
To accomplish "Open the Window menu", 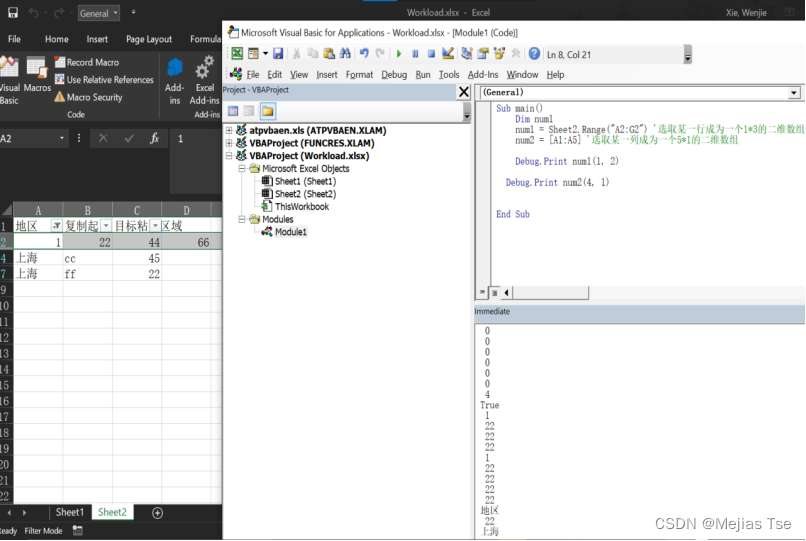I will point(522,75).
